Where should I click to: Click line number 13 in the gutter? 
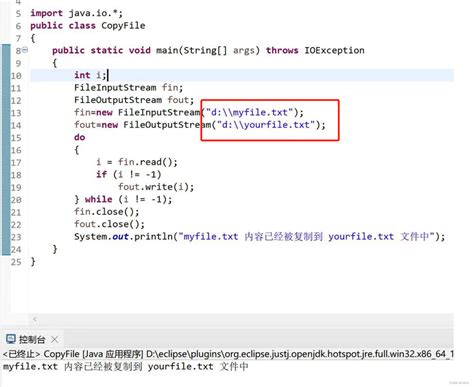coord(16,113)
